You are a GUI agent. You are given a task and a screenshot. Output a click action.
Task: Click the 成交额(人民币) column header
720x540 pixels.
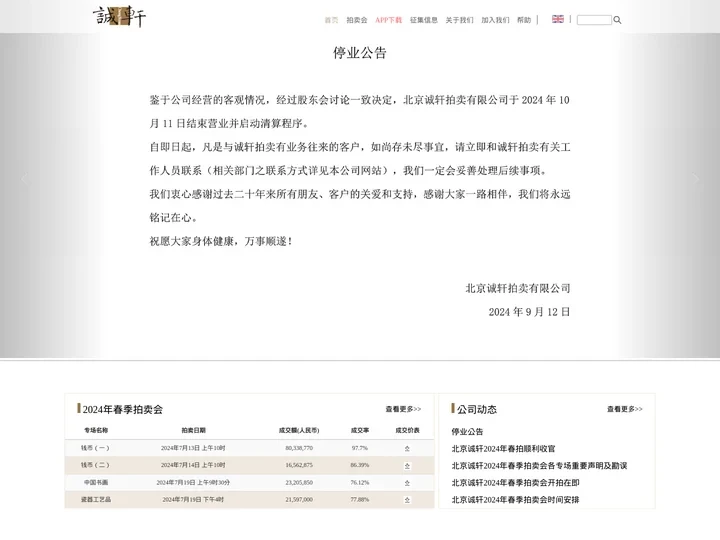[x=299, y=430]
